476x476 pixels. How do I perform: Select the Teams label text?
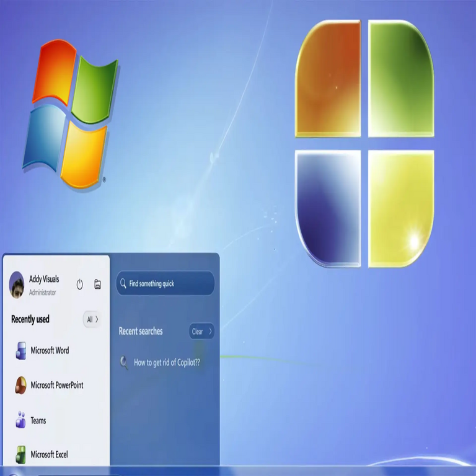(38, 420)
